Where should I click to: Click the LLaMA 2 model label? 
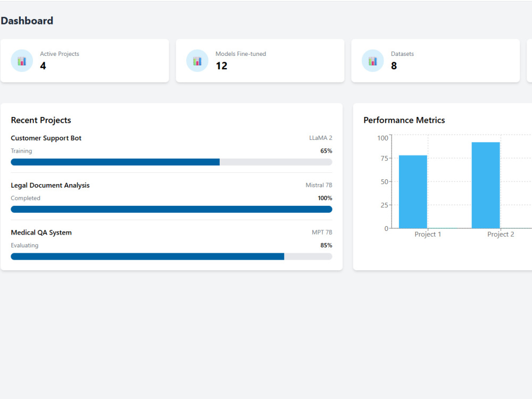click(321, 138)
